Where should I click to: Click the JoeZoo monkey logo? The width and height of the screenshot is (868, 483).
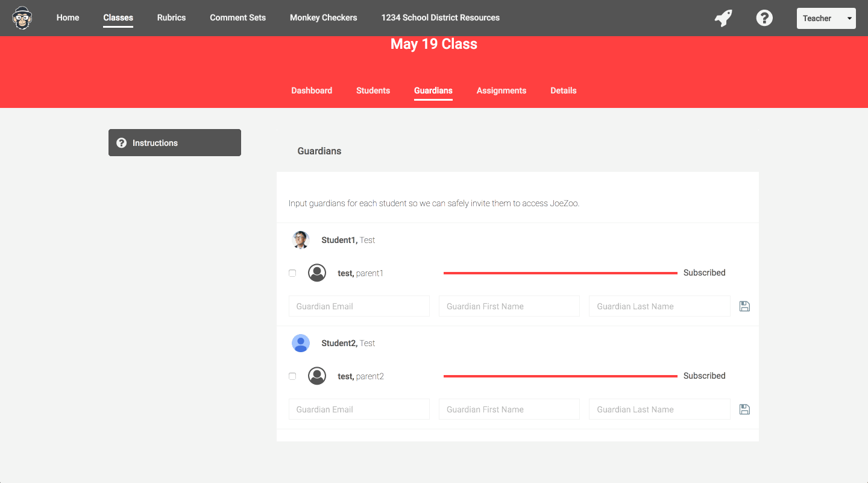(22, 18)
